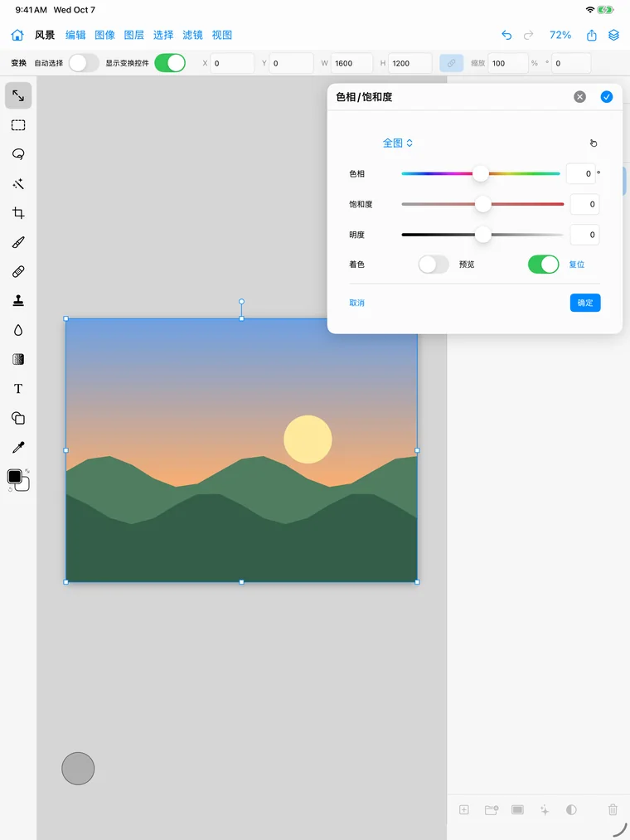The width and height of the screenshot is (630, 840).
Task: Open the Layers panel icon
Action: (x=614, y=35)
